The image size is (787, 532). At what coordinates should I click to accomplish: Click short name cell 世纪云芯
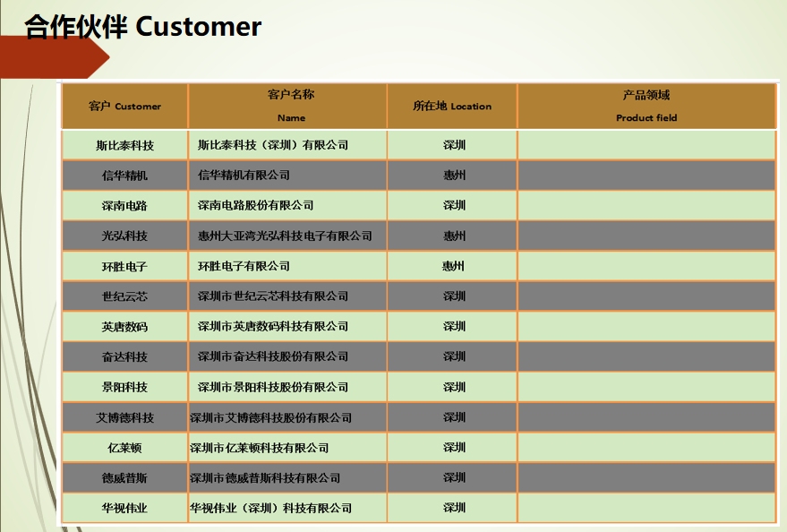coord(125,296)
